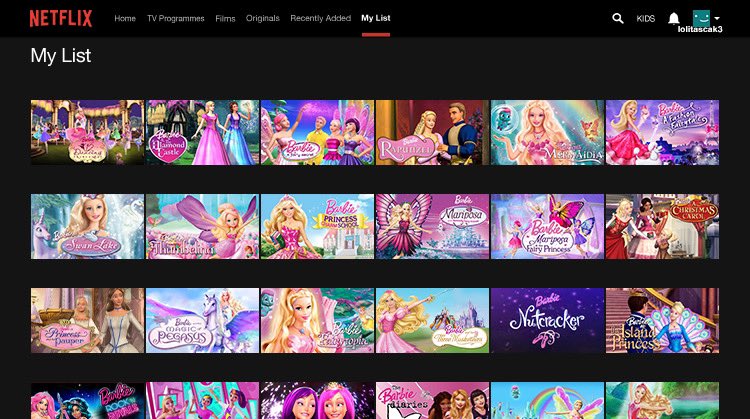Expand the profile dropdown arrow

click(x=717, y=18)
